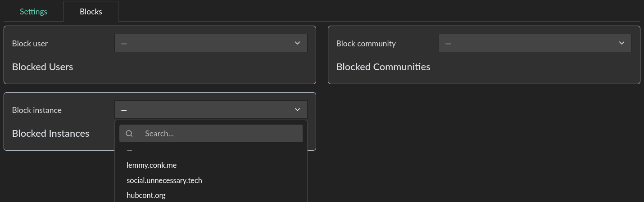Click the magnifier icon in the instance search
This screenshot has height=202, width=644.
[129, 134]
